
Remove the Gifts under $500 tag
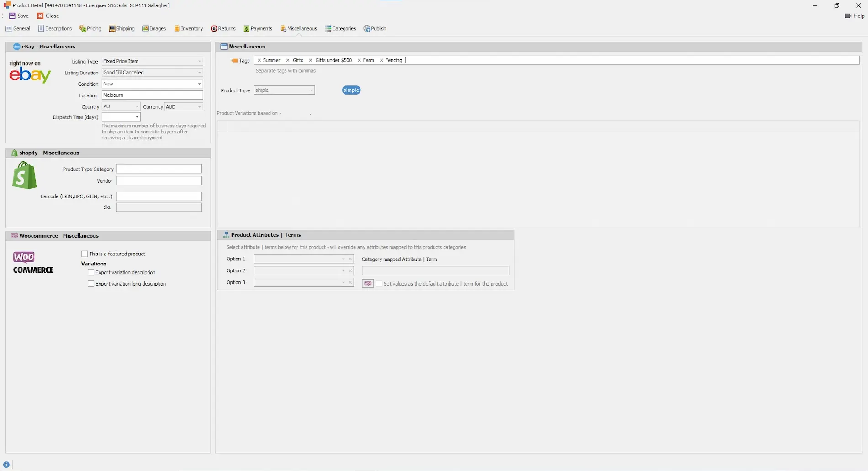(311, 60)
